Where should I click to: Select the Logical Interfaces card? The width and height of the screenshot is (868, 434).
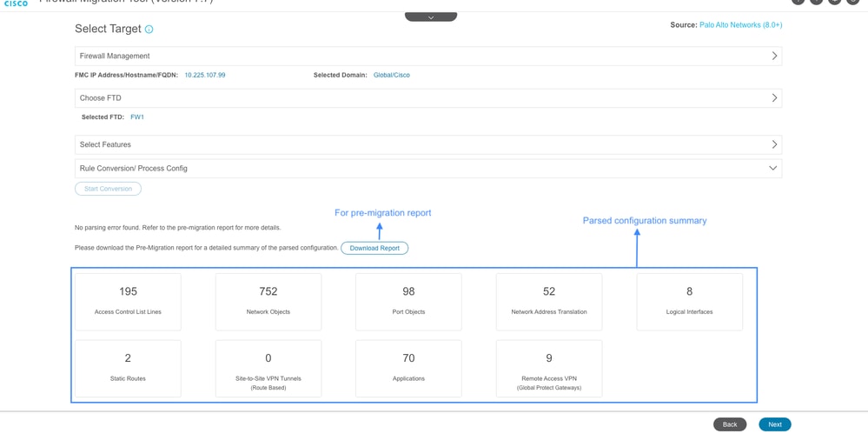coord(690,302)
